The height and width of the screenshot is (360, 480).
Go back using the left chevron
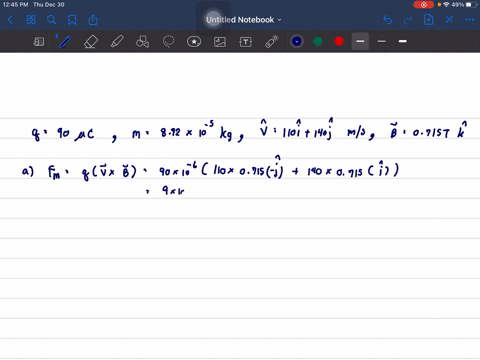pos(10,20)
